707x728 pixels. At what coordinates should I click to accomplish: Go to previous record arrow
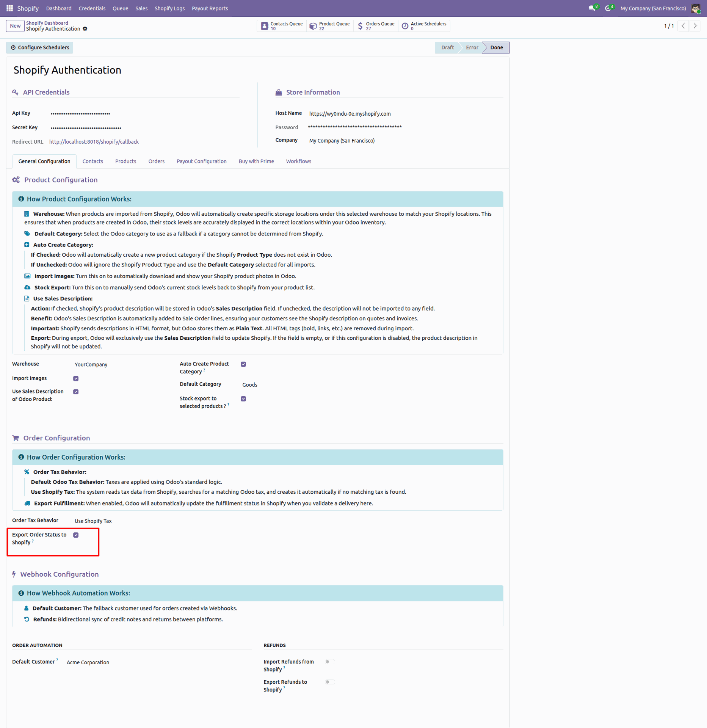click(x=683, y=26)
